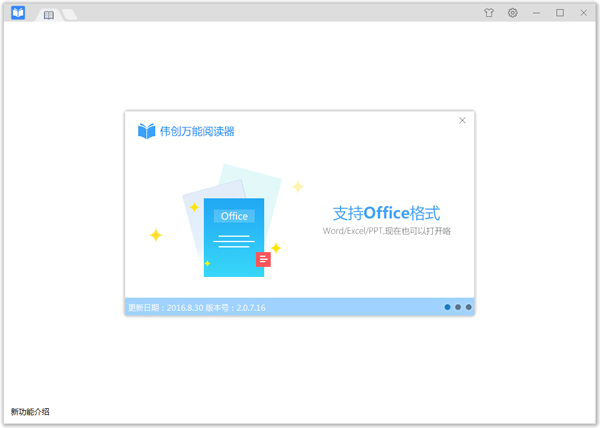Open the bookshelf tab with book icon

click(x=49, y=15)
